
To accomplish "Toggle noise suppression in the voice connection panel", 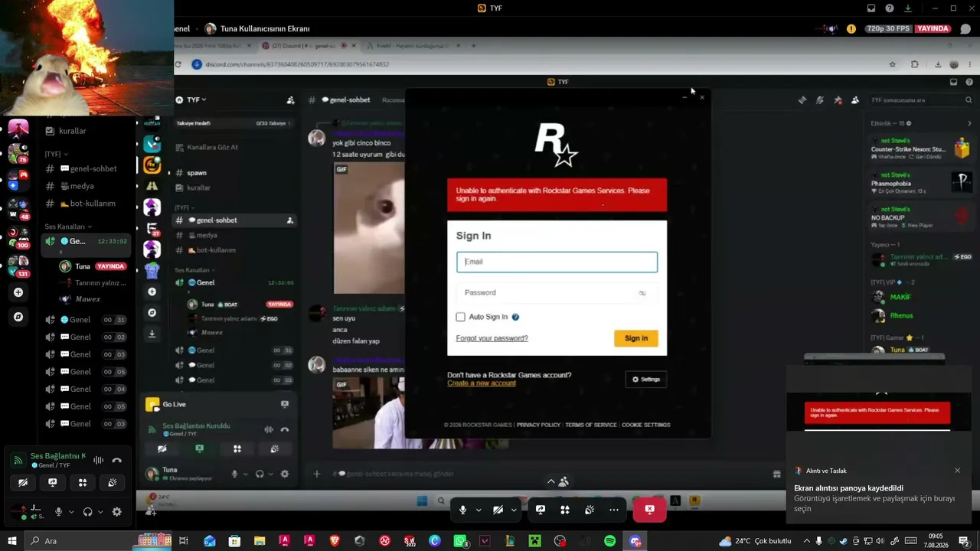I will pos(98,460).
